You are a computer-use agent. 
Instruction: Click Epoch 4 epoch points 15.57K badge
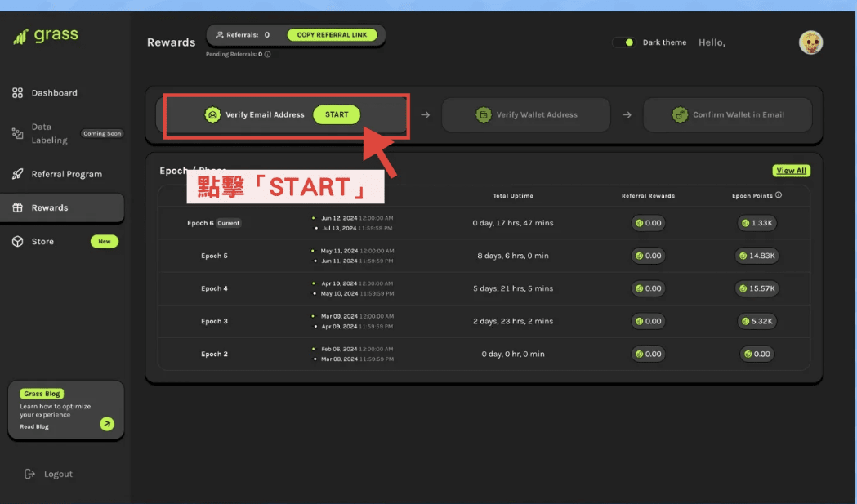tap(757, 288)
